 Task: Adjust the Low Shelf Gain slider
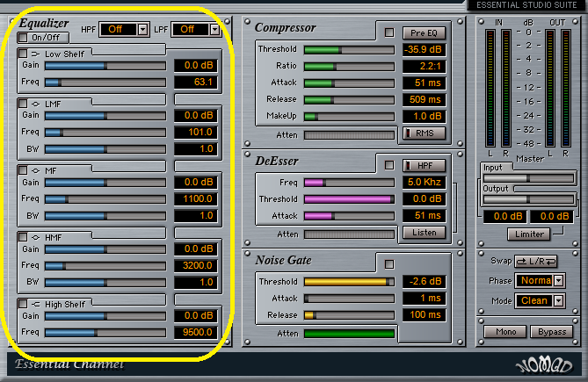[105, 66]
